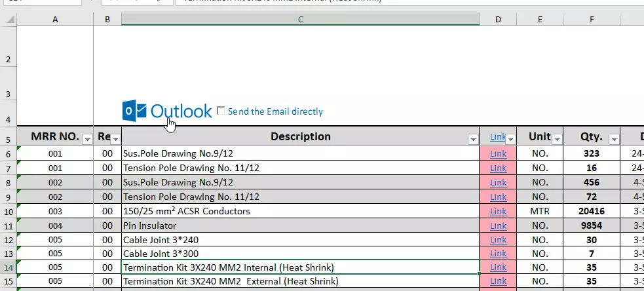644x291 pixels.
Task: Open Link in row 8
Action: [498, 182]
